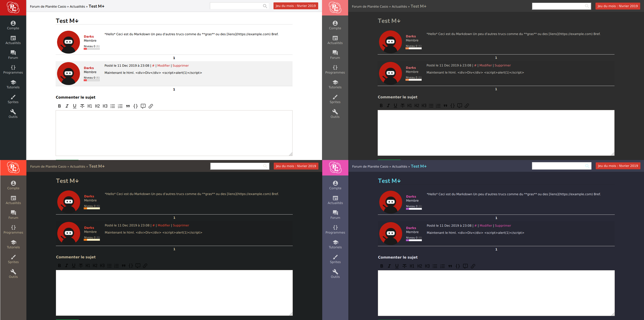Click the Planète Casio logo on the red light-theme tile
Image resolution: width=644 pixels, height=320 pixels.
13,8
